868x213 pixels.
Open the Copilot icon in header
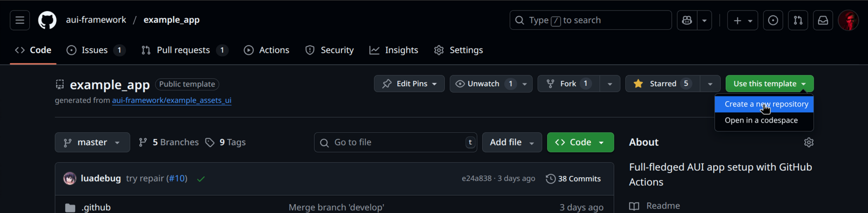click(x=687, y=20)
